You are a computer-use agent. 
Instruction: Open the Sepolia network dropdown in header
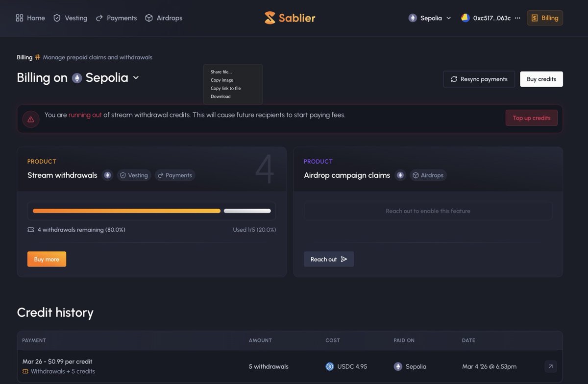[x=430, y=18]
